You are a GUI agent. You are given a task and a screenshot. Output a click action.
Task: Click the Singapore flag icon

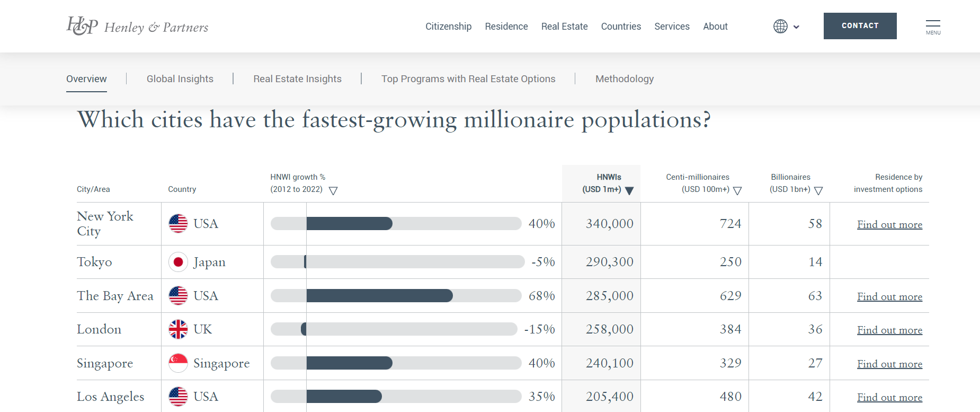[178, 363]
